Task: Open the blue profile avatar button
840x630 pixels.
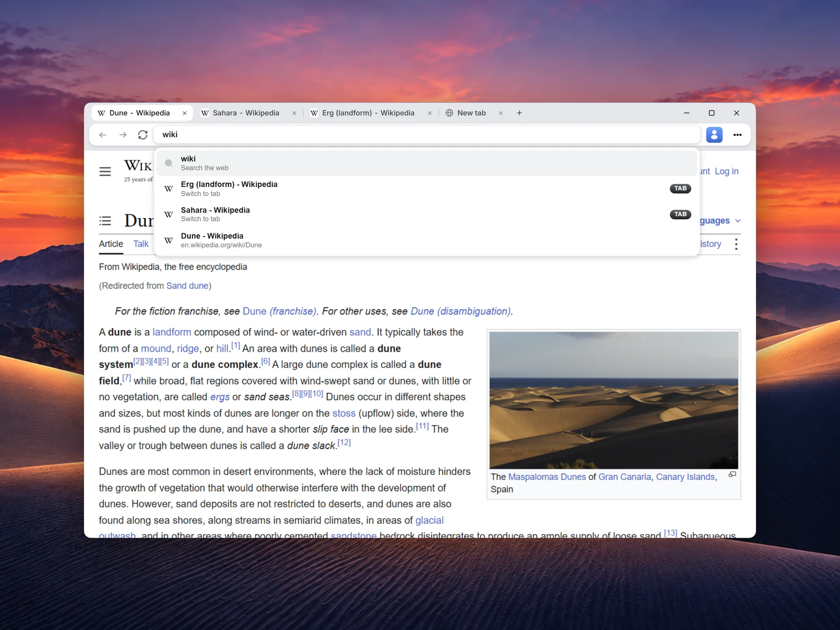Action: click(714, 135)
